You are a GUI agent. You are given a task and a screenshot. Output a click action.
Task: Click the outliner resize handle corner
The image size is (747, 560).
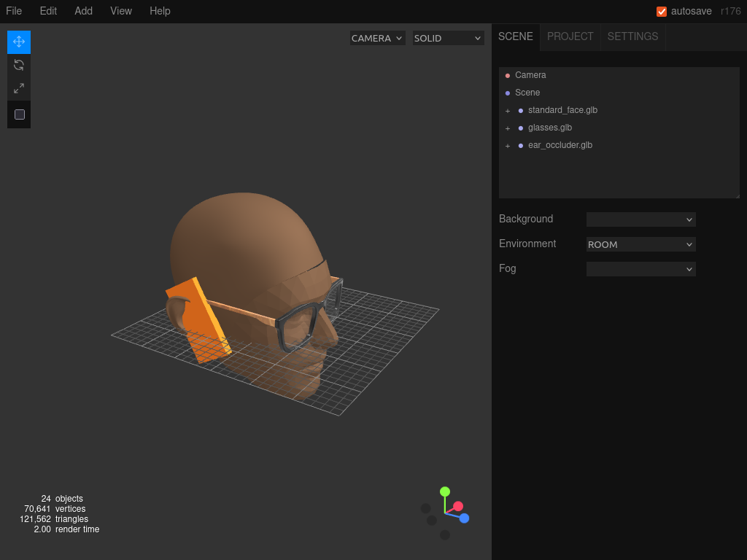[737, 195]
